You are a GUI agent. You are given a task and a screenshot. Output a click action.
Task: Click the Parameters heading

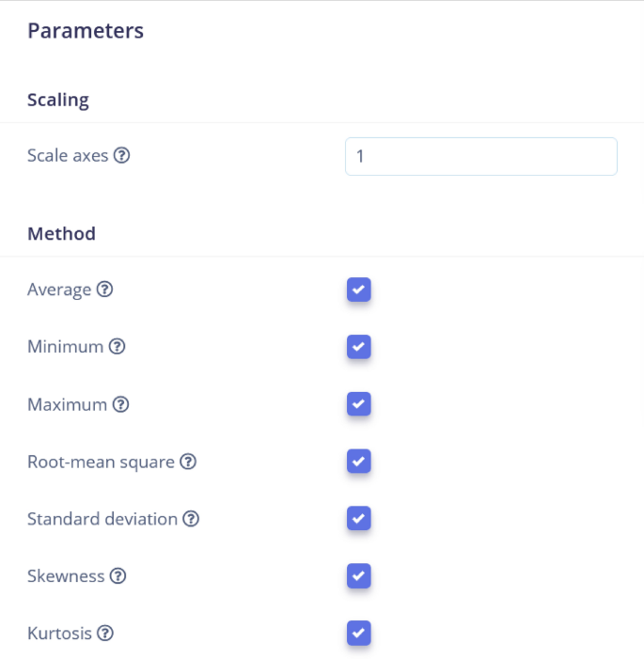pyautogui.click(x=86, y=31)
